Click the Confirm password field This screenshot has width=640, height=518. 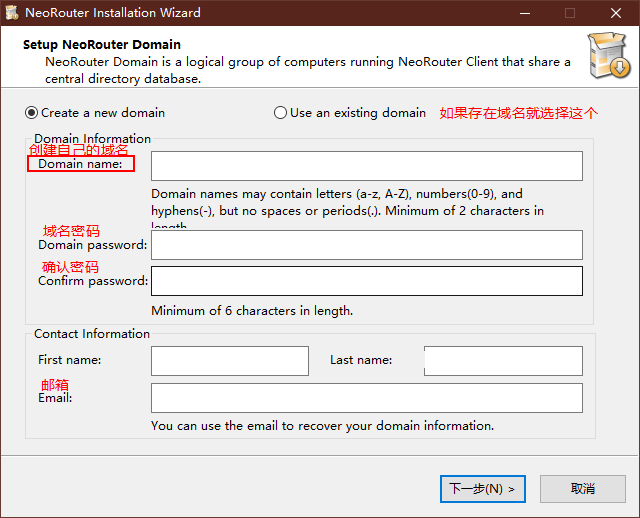tap(367, 281)
